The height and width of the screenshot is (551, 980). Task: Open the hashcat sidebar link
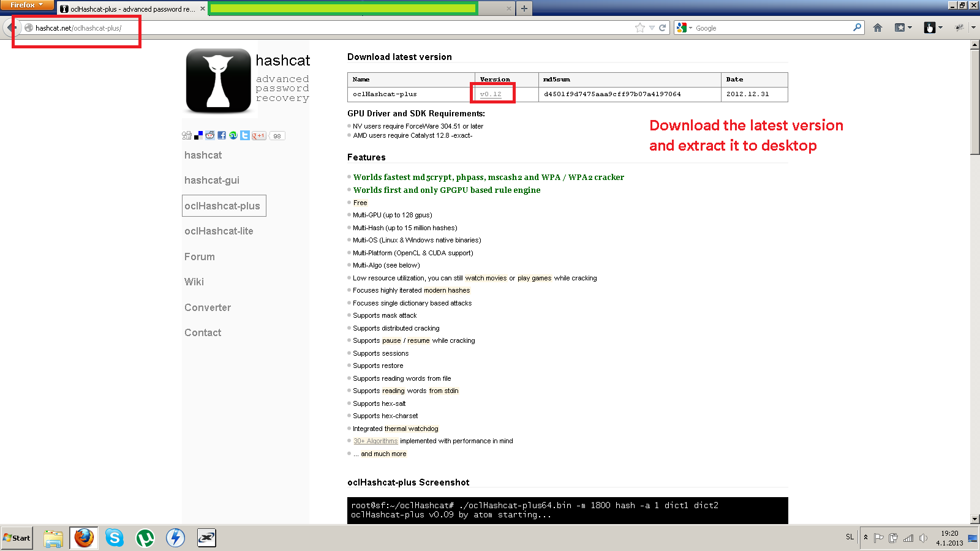203,156
